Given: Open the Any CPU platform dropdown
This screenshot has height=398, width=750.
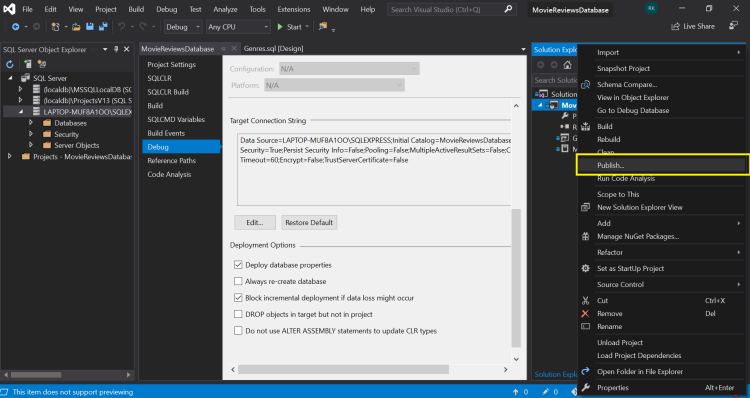Looking at the screenshot, I should (238, 27).
